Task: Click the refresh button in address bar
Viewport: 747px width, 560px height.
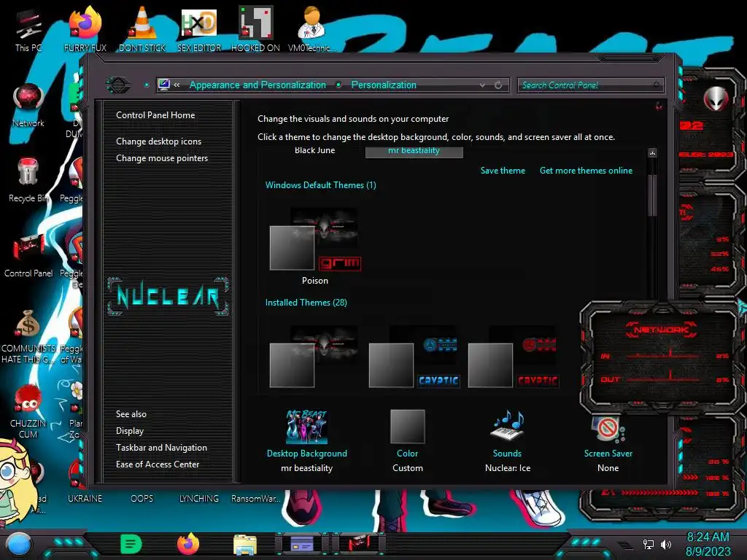Action: coord(498,85)
